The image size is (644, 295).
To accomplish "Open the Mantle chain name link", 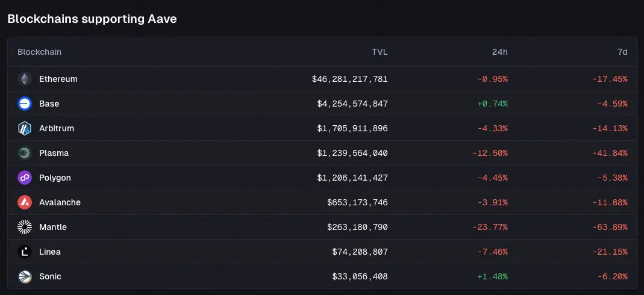I will 53,227.
